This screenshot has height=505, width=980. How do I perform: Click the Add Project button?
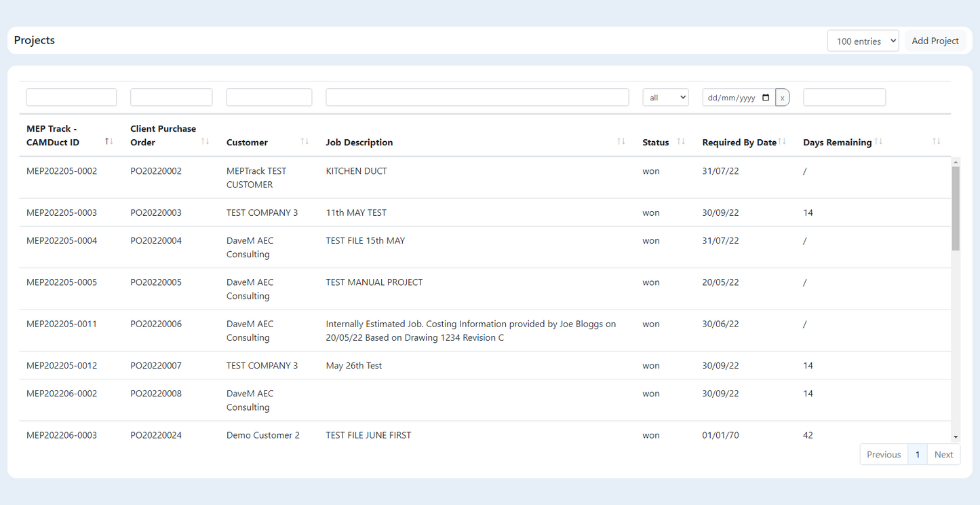(x=935, y=41)
